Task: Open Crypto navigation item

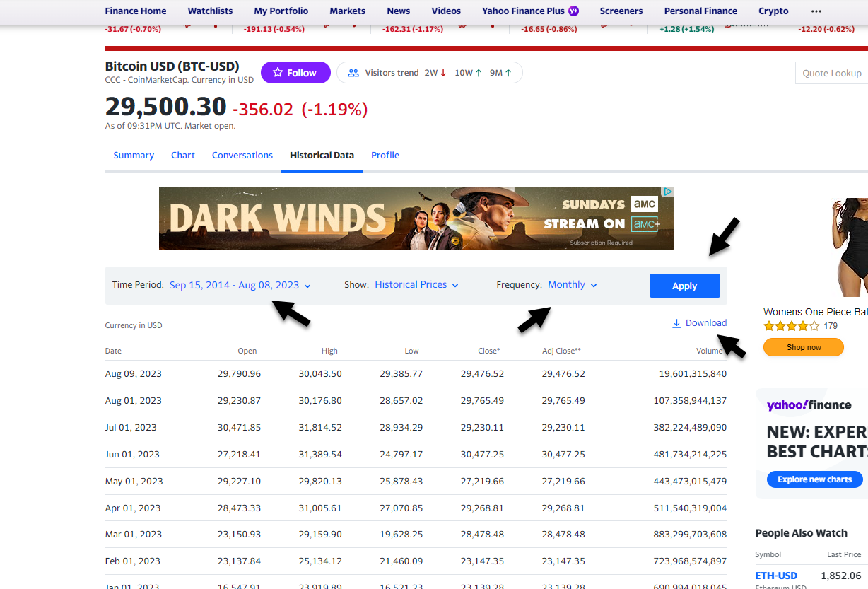Action: [x=773, y=11]
